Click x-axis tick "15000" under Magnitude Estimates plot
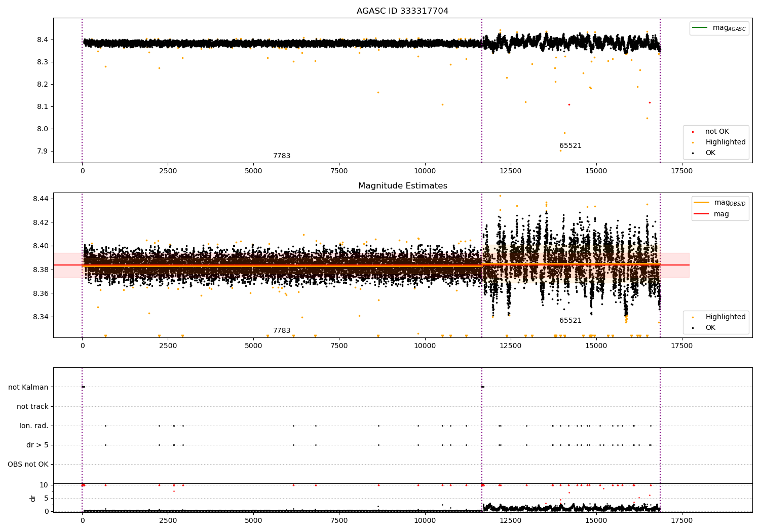The width and height of the screenshot is (760, 532). coord(596,346)
